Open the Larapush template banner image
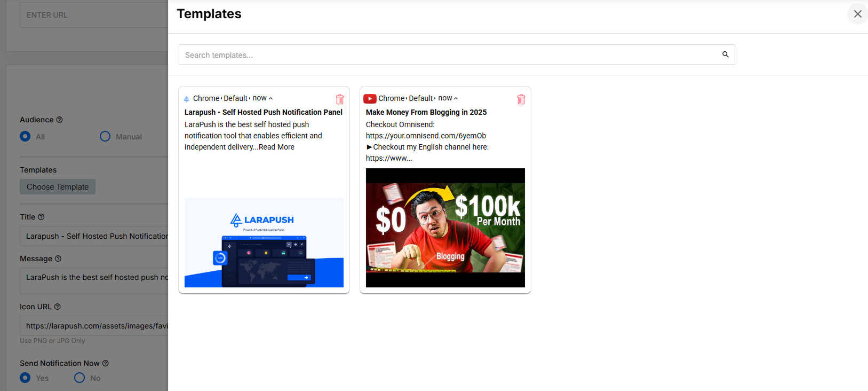868x391 pixels. tap(264, 243)
